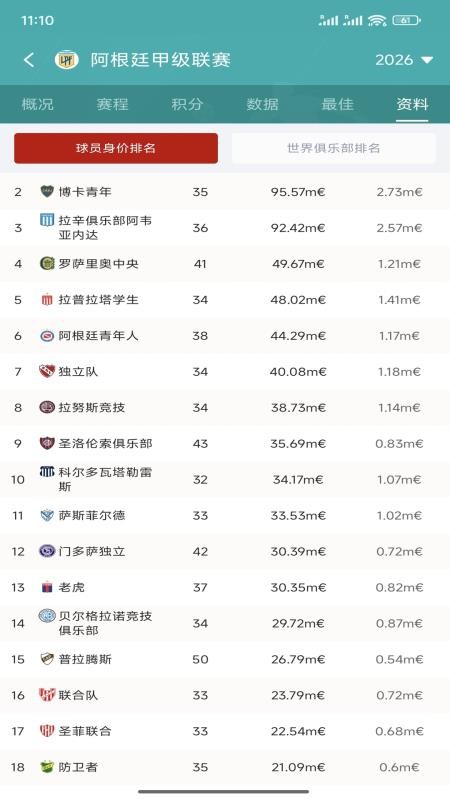Viewport: 450px width, 800px height.
Task: Open 拉普拉塔学生 team link
Action: click(98, 299)
